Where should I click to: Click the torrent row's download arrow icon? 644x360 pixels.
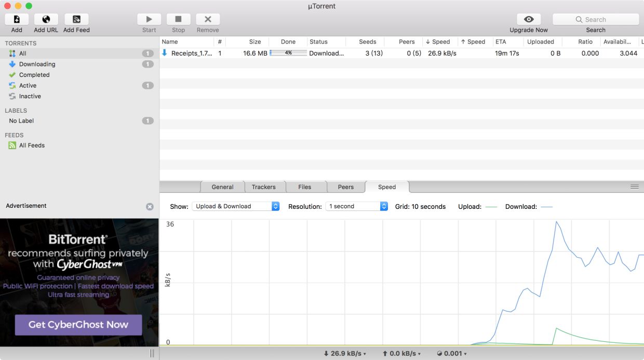coord(165,53)
